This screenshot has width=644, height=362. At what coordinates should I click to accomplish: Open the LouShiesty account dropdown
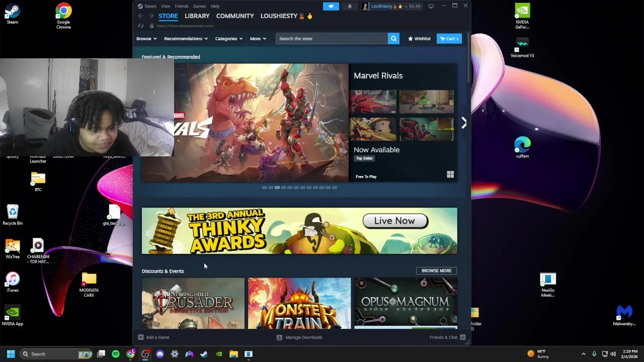click(391, 6)
